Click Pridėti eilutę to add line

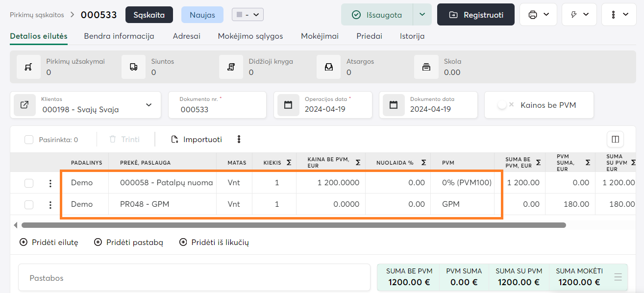[x=49, y=242]
